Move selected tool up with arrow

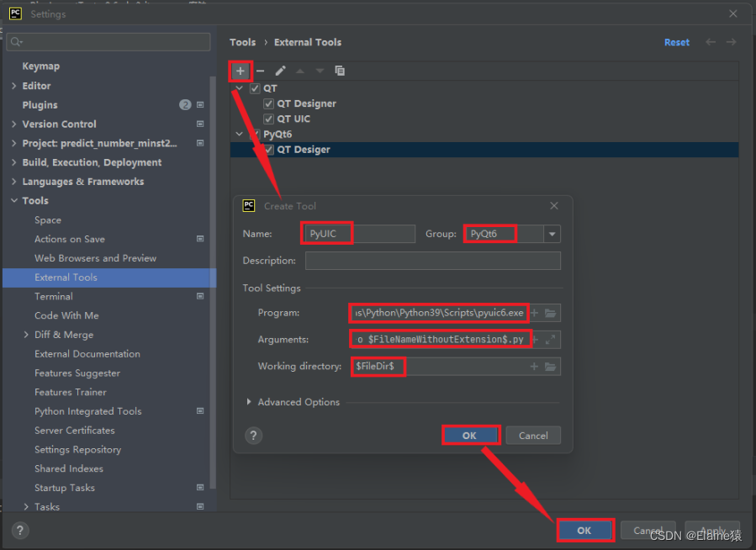300,71
